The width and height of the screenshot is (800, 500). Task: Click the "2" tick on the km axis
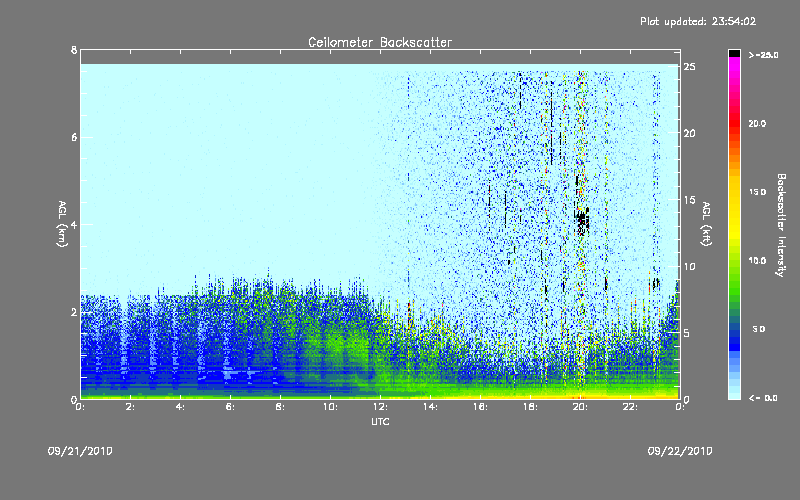[x=74, y=312]
